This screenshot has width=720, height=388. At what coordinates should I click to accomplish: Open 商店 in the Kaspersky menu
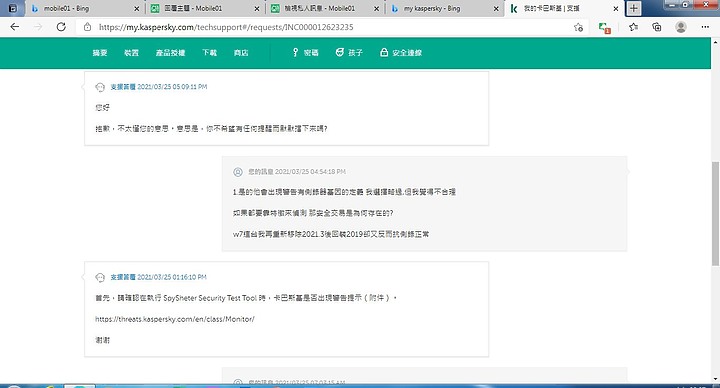[x=241, y=53]
